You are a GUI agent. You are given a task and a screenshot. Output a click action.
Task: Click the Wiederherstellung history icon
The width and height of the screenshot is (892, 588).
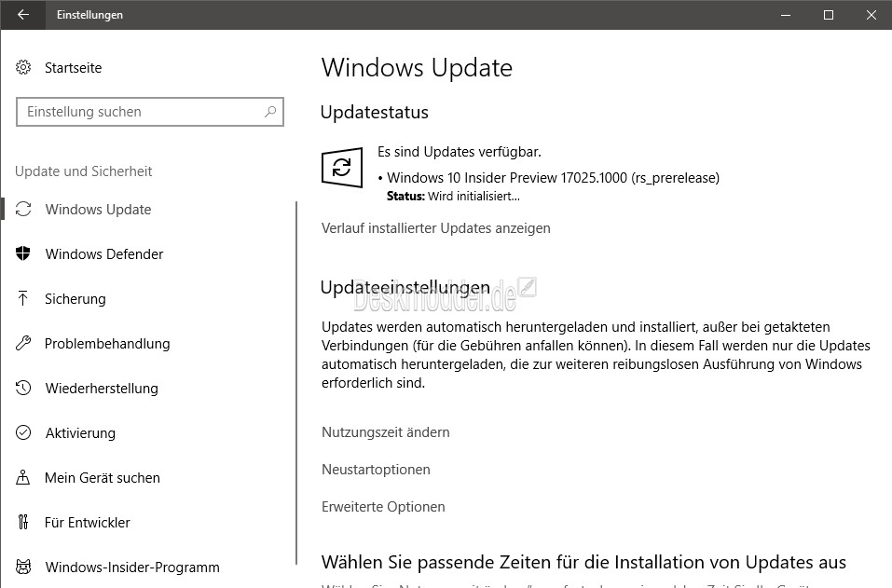tap(23, 388)
